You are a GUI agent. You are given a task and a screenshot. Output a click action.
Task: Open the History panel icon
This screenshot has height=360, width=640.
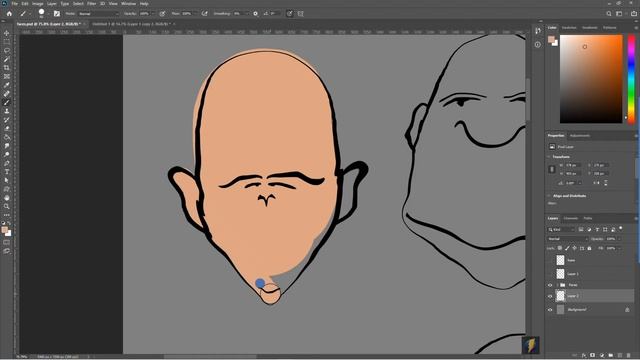click(x=538, y=31)
